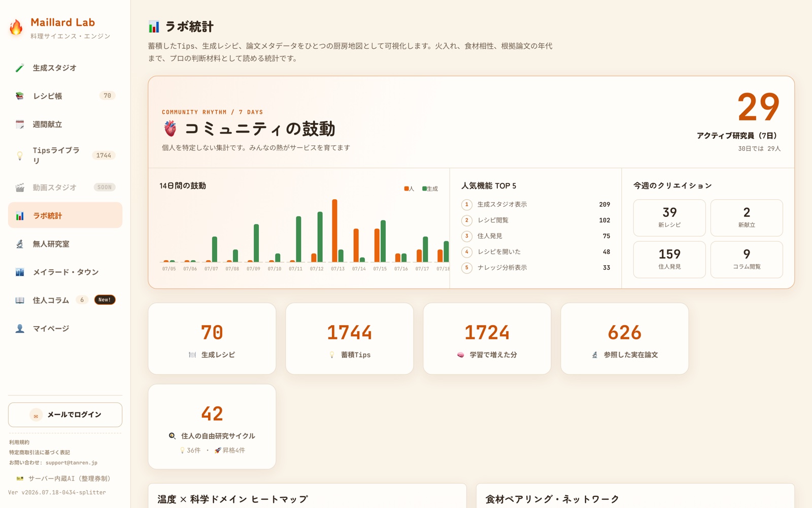Image resolution: width=812 pixels, height=508 pixels.
Task: Open Tipsライブラリ from sidebar
Action: (x=65, y=155)
